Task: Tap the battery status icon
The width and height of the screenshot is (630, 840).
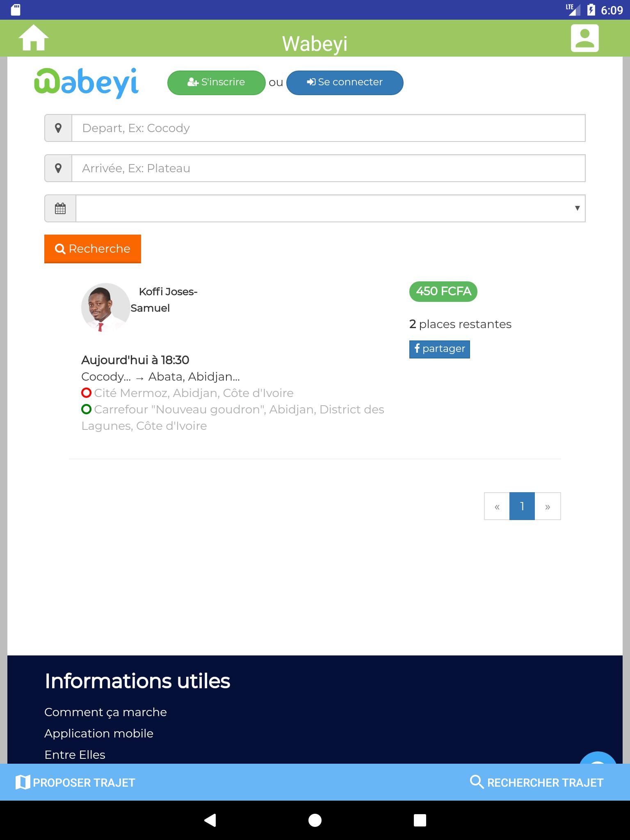Action: click(591, 10)
